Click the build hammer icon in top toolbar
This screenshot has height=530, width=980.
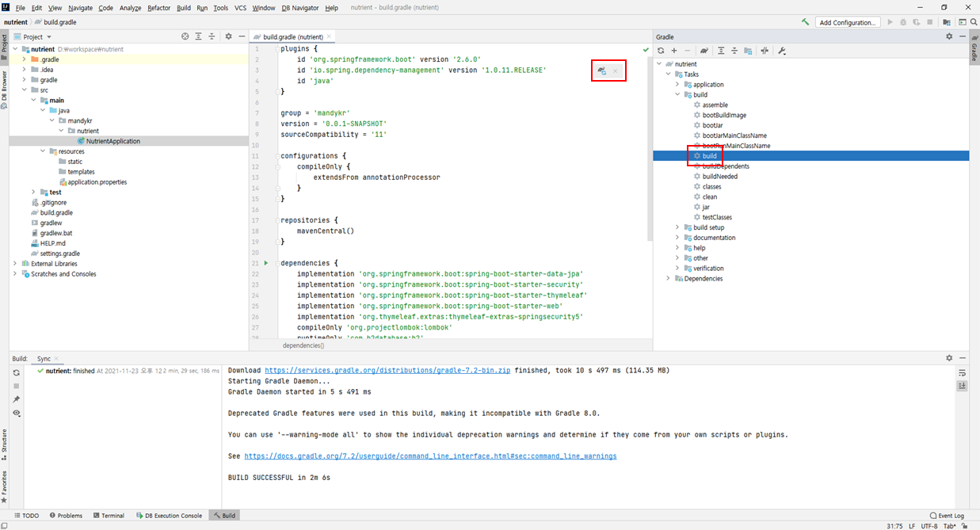coord(806,22)
